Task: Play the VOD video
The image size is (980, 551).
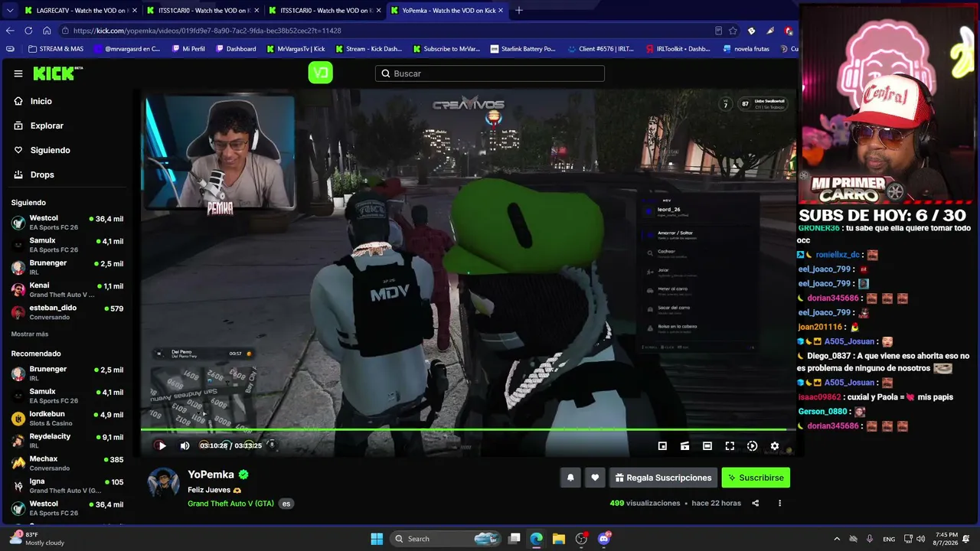Action: tap(162, 445)
